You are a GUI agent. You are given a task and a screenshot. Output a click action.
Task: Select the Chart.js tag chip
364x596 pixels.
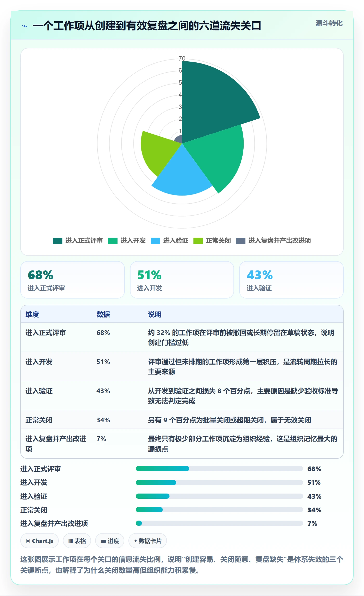(x=40, y=541)
